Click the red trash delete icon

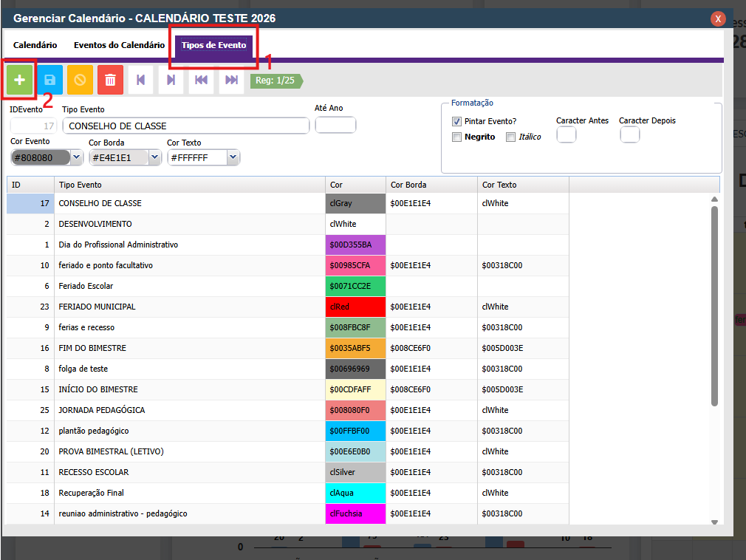[x=110, y=80]
